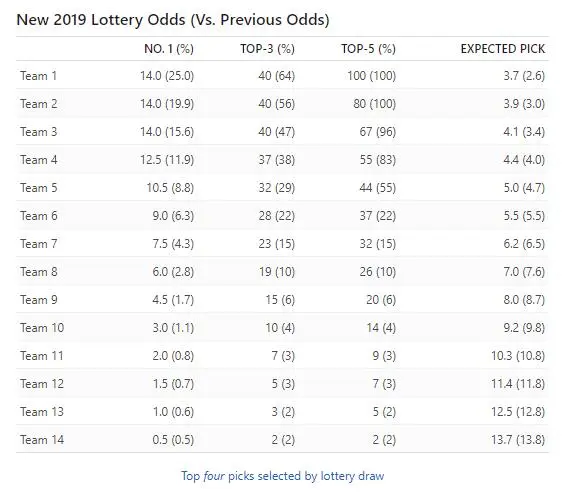Select the Team 8 row label
The image size is (570, 492).
[39, 272]
